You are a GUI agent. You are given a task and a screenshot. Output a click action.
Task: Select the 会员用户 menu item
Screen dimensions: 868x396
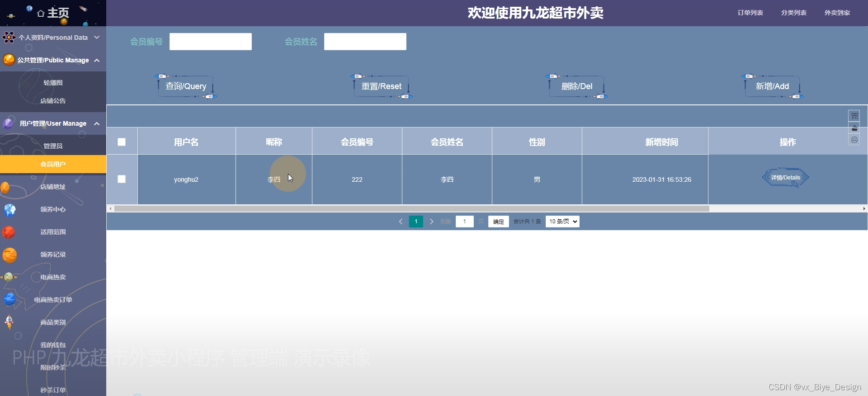(53, 164)
